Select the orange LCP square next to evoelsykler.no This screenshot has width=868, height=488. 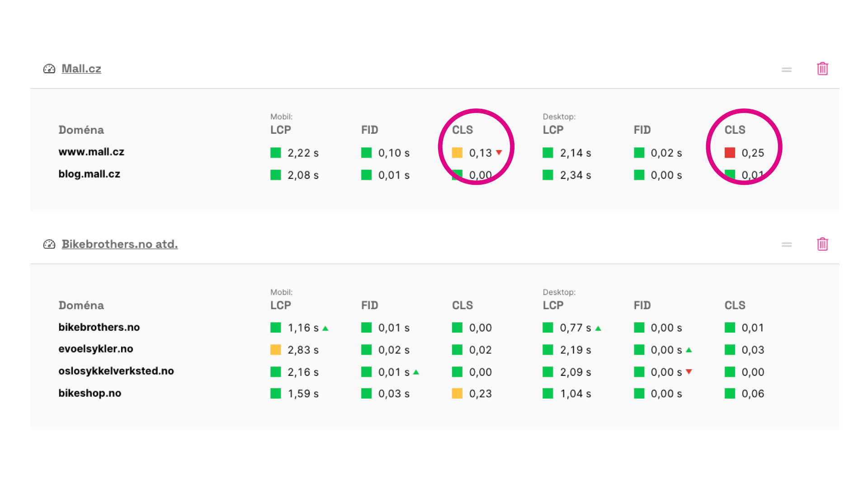[275, 350]
